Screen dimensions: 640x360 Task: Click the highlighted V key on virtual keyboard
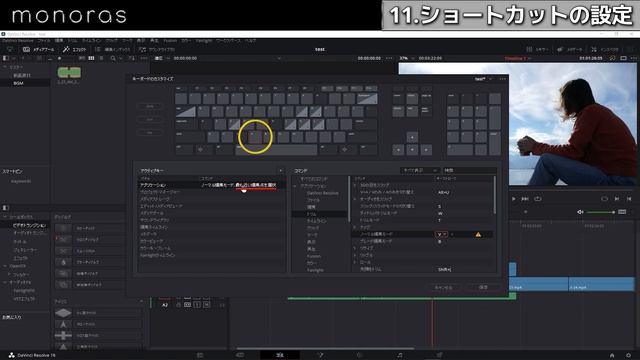[255, 137]
